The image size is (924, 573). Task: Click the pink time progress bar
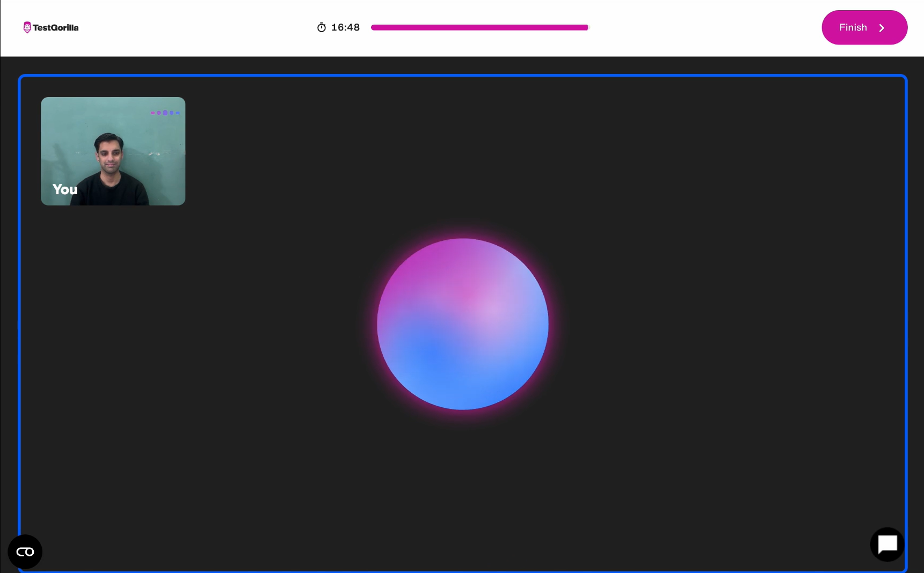[479, 27]
